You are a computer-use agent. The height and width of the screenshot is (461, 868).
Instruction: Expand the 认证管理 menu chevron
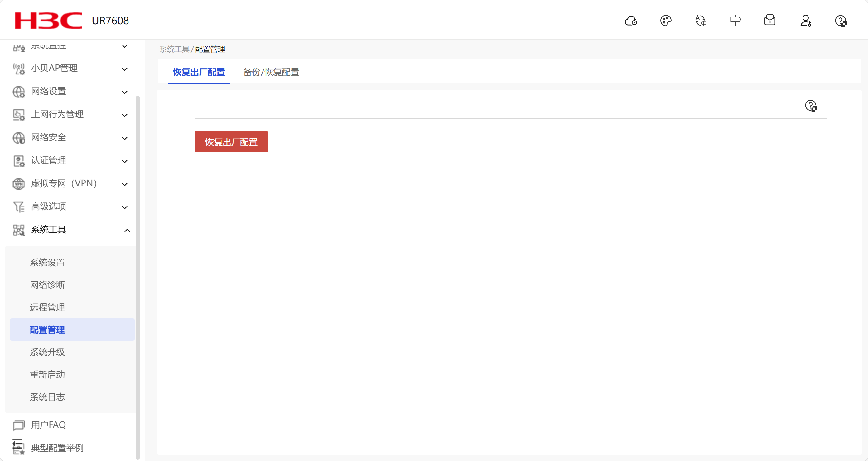tap(125, 161)
